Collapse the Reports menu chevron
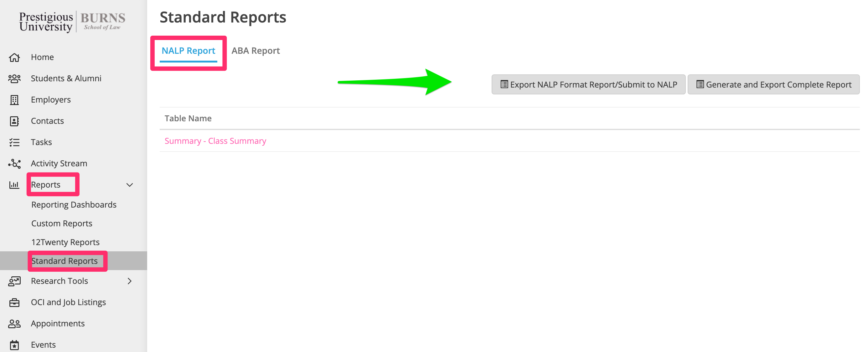Viewport: 868px width, 352px height. point(129,185)
